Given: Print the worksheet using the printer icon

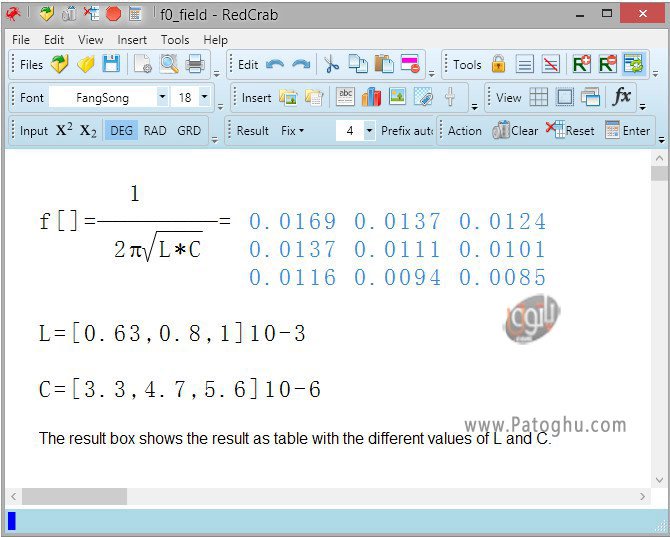Looking at the screenshot, I should point(195,65).
